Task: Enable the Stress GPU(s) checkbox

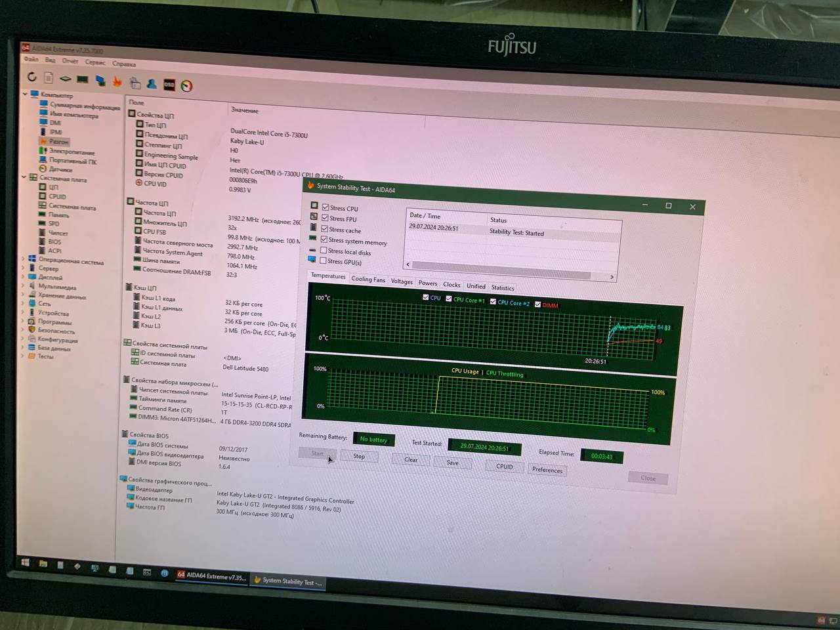Action: click(323, 261)
